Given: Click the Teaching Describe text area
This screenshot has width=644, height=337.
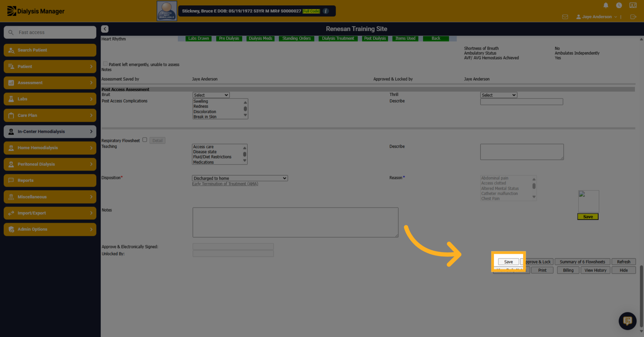Looking at the screenshot, I should click(x=522, y=152).
